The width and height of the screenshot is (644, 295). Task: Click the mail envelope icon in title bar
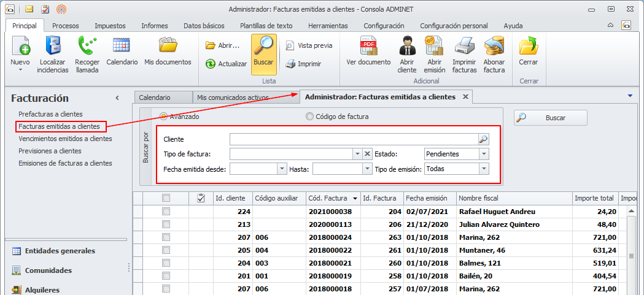(x=29, y=9)
